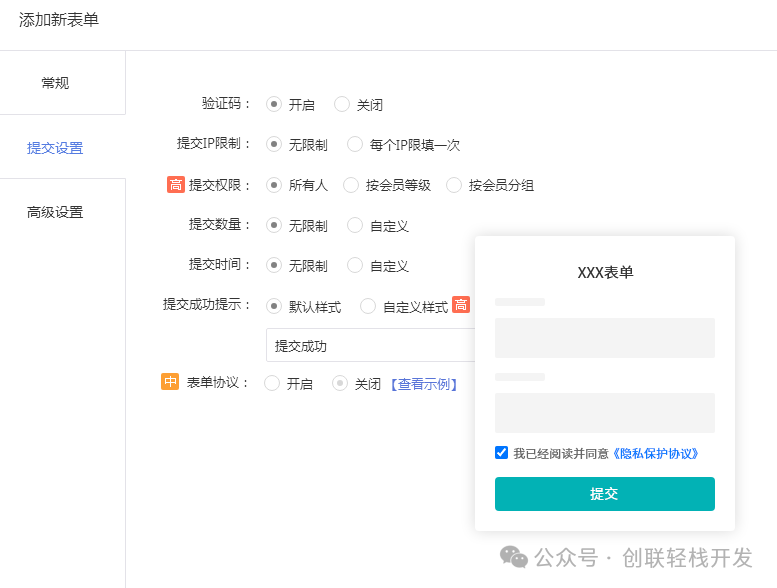This screenshot has height=588, width=777.
Task: Open the 高级设置 tab
Action: point(55,212)
